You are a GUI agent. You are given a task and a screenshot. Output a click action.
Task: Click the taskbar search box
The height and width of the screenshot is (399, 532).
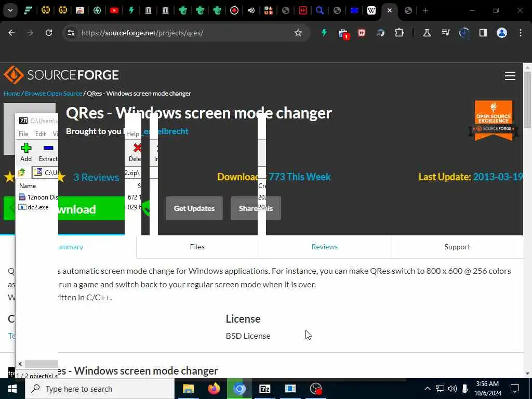[x=99, y=389]
